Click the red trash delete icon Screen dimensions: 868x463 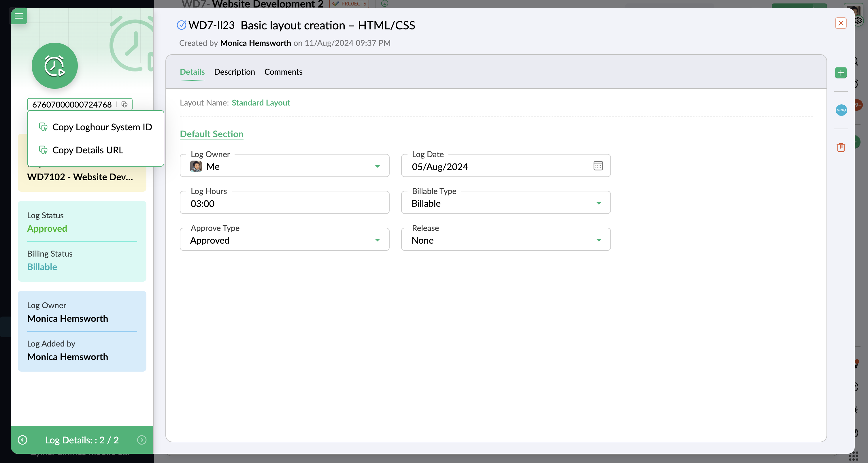841,147
